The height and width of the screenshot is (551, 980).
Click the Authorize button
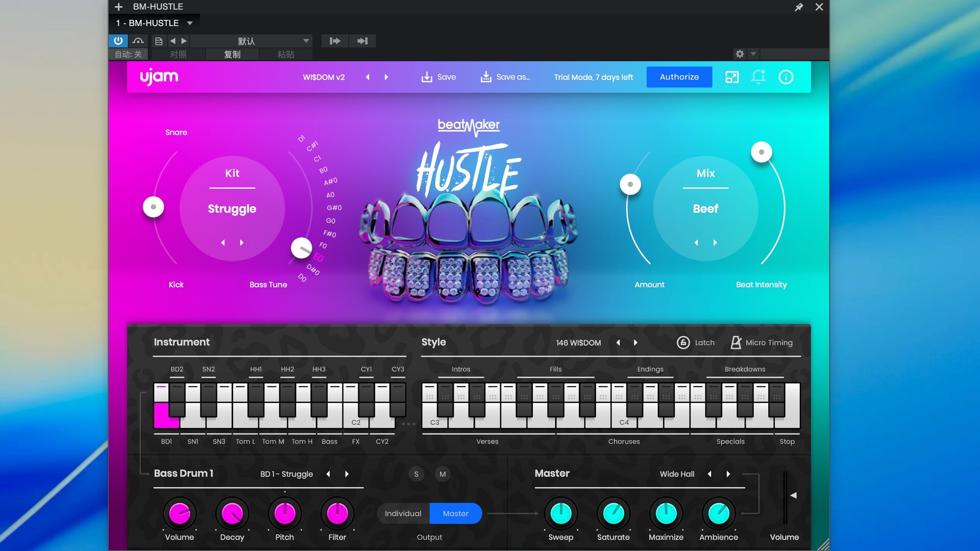679,77
